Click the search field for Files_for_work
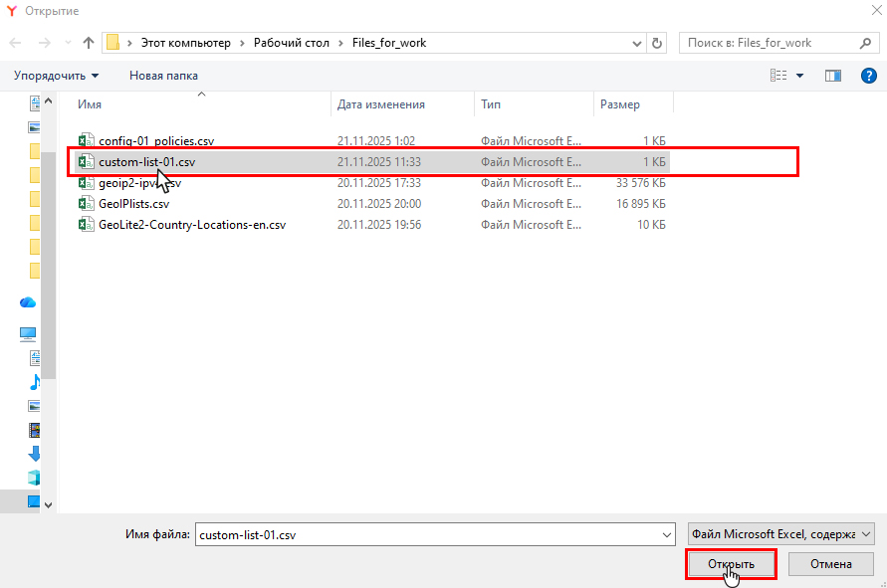 (x=767, y=43)
